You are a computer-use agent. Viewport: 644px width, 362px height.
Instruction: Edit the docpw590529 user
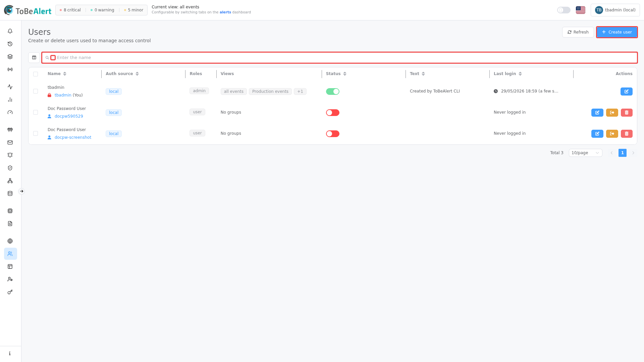click(597, 113)
